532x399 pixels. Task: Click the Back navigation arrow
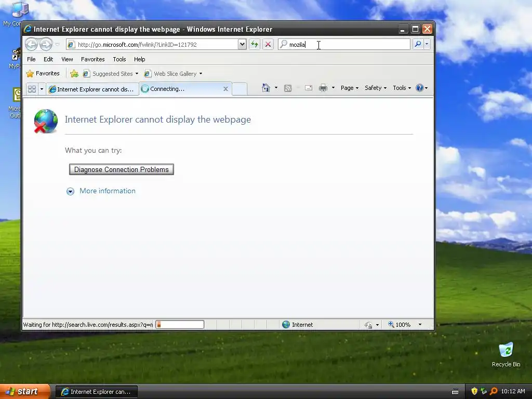click(31, 44)
